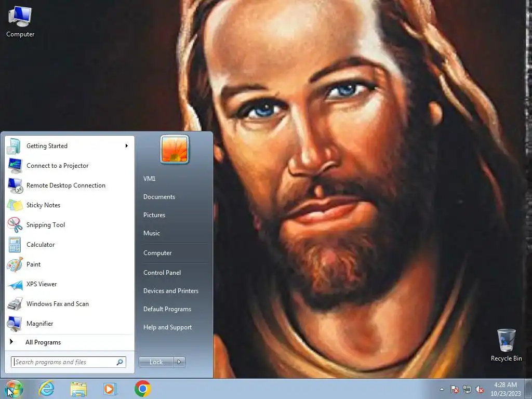
Task: Open Documents from Start menu
Action: pyautogui.click(x=159, y=197)
